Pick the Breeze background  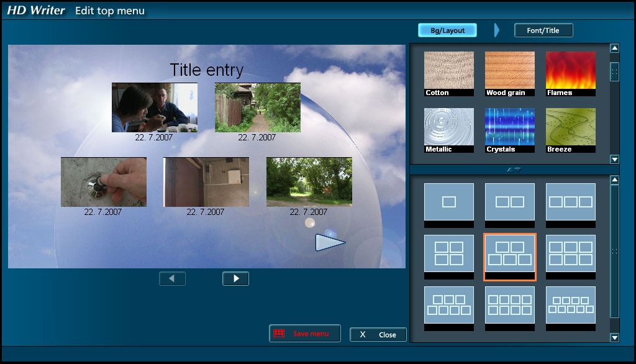570,130
